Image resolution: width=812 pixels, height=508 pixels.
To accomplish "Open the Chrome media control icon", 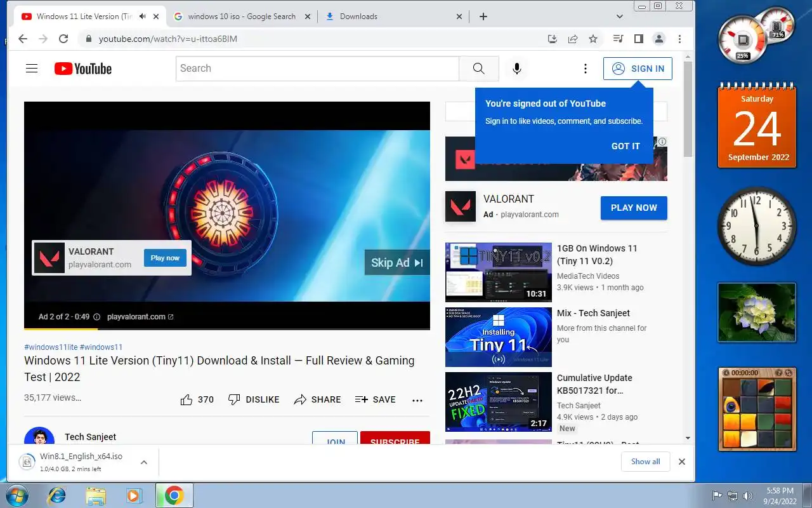I will pos(619,39).
